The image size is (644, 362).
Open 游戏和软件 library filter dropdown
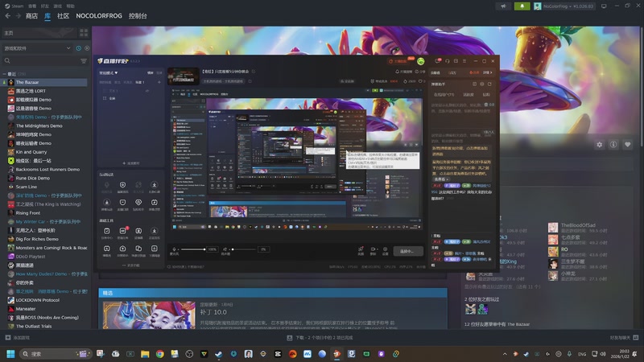coord(37,48)
